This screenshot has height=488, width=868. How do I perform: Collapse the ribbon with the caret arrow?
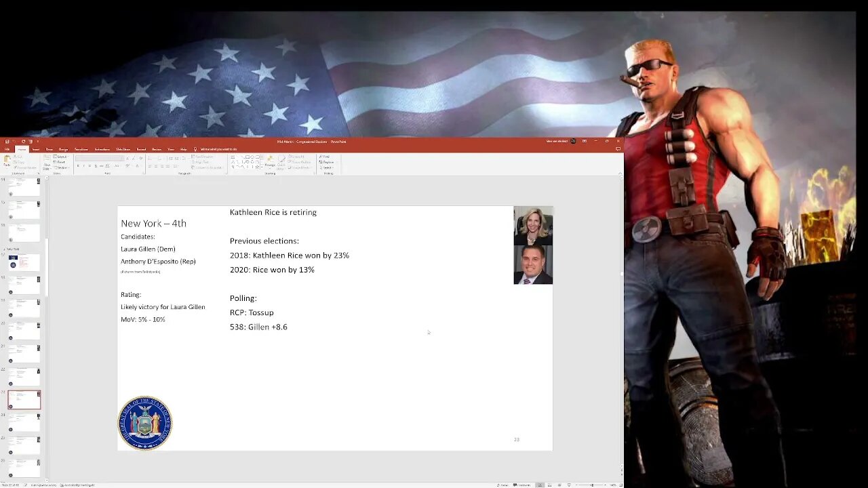click(620, 174)
